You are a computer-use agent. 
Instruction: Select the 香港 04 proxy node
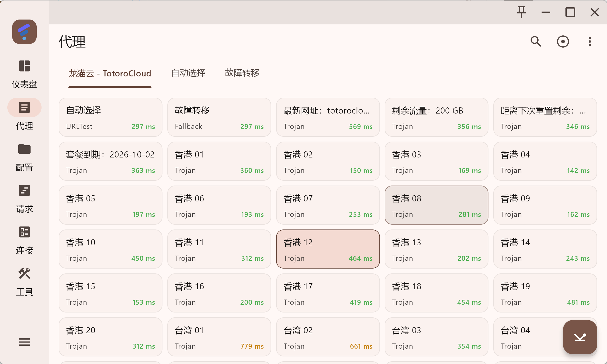click(545, 161)
